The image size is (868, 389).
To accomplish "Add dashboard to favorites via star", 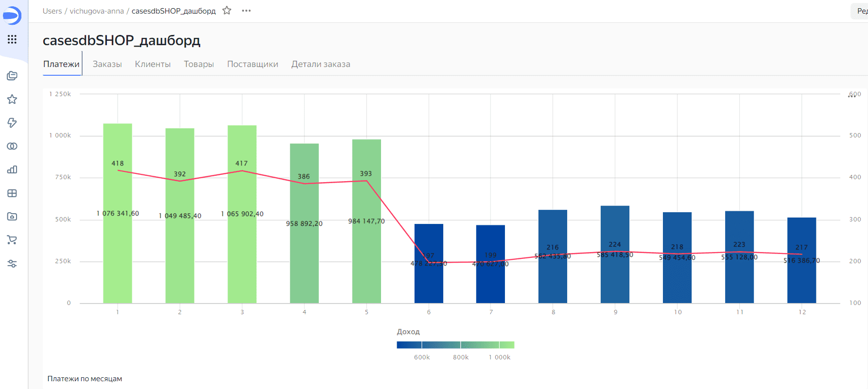I will pyautogui.click(x=227, y=11).
